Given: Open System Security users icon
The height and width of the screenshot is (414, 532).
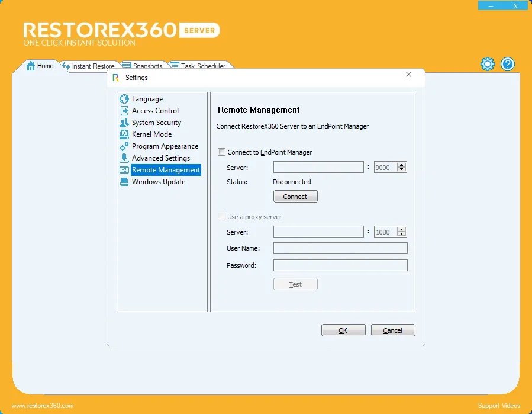Looking at the screenshot, I should [x=124, y=123].
